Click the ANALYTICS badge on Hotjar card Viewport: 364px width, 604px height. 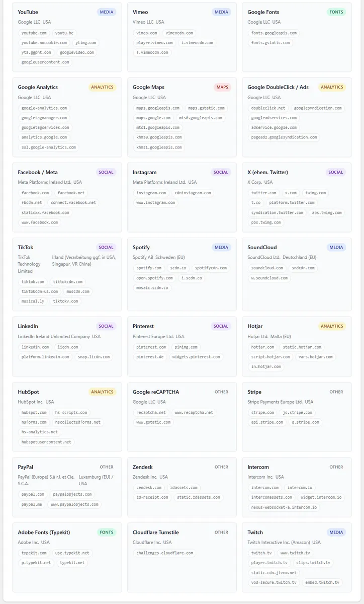[x=332, y=326]
